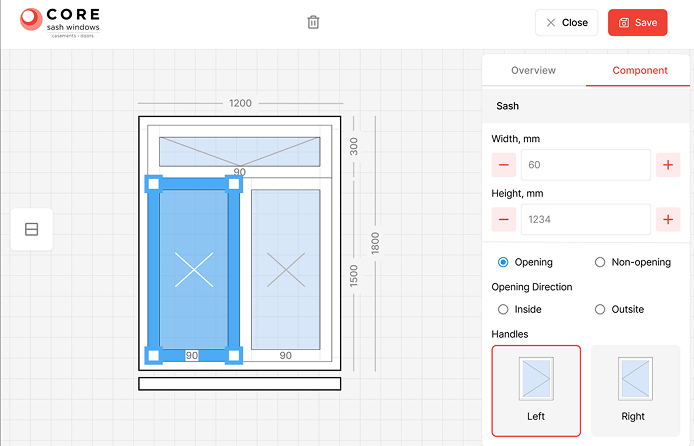This screenshot has width=694, height=446.
Task: Decrease sash width with minus button
Action: 504,165
